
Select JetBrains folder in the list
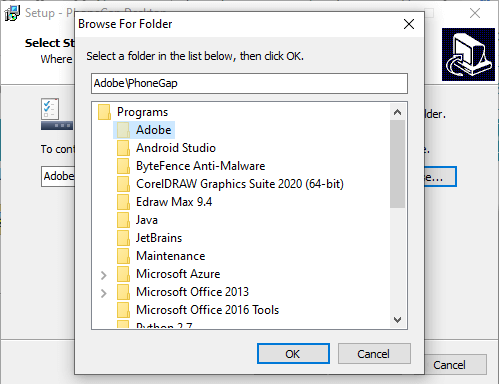pos(159,238)
